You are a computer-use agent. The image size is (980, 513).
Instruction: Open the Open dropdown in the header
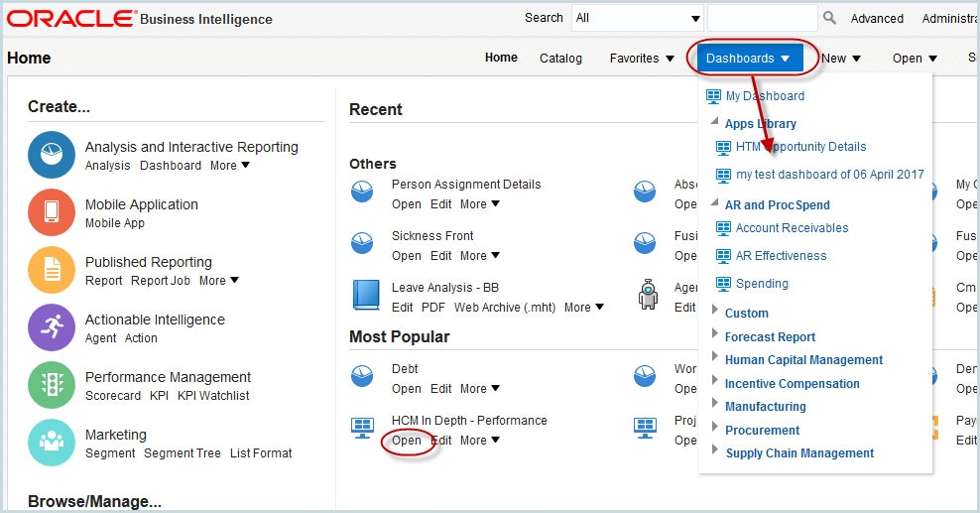click(x=915, y=59)
